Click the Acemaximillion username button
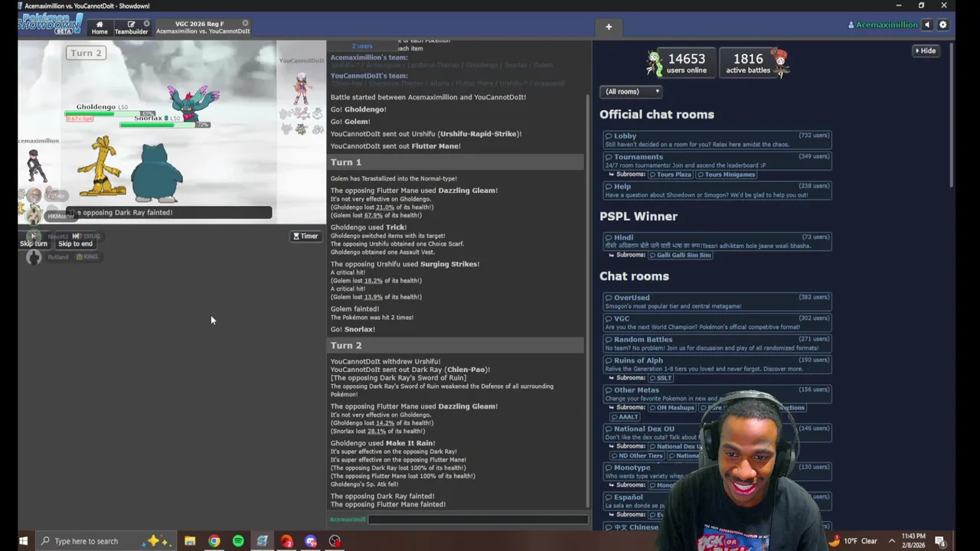 pyautogui.click(x=883, y=24)
